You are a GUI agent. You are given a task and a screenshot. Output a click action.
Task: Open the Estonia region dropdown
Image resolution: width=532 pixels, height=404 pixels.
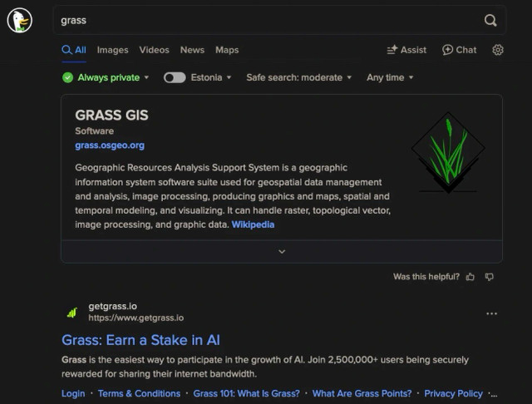click(x=211, y=77)
